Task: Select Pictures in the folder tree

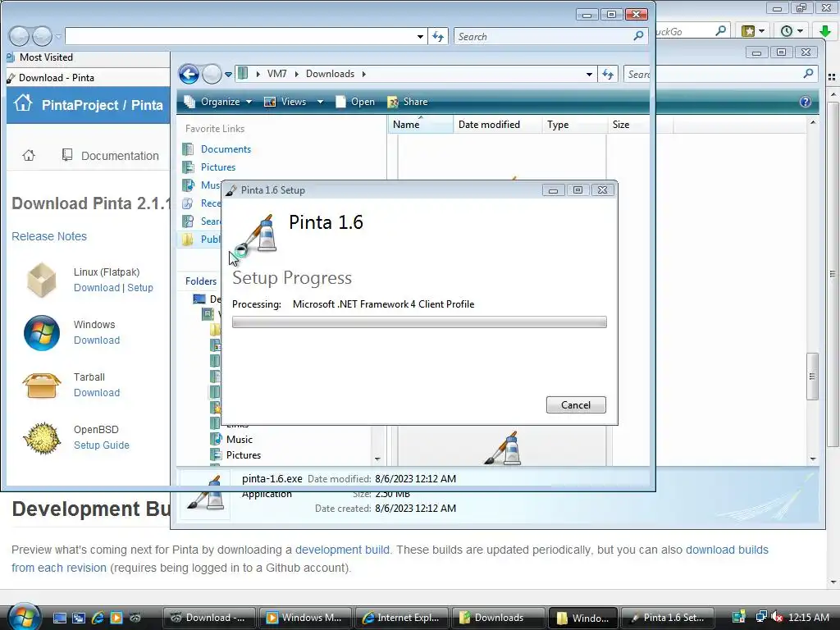Action: pos(243,454)
